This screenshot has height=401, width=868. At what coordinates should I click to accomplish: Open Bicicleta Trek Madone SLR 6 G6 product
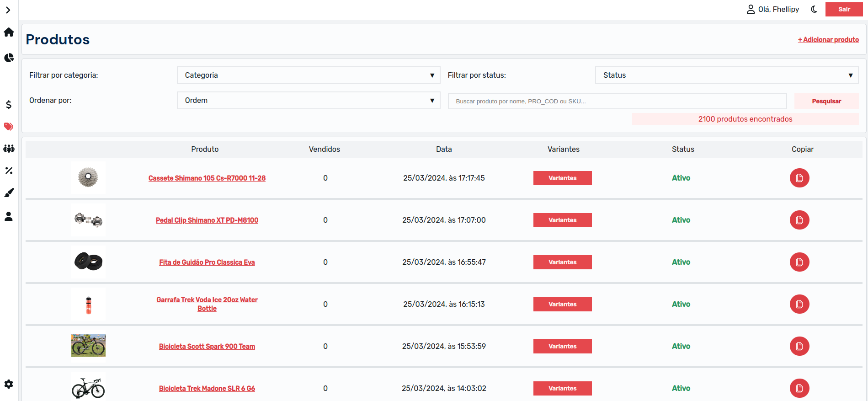click(207, 389)
